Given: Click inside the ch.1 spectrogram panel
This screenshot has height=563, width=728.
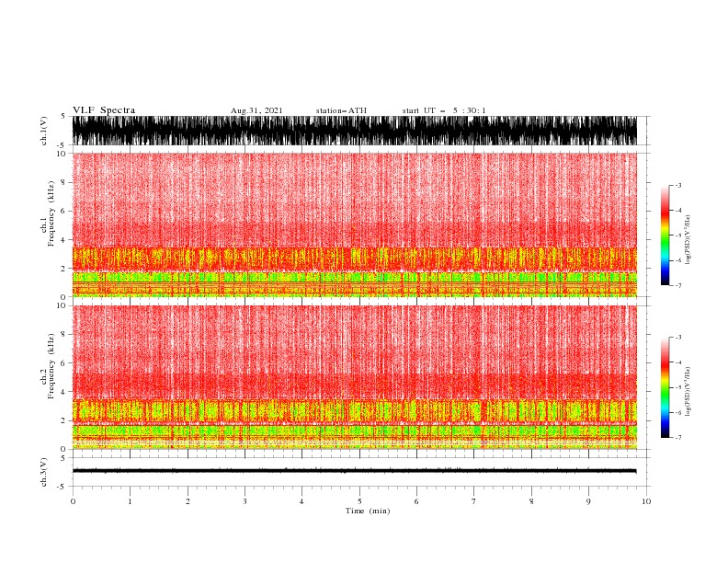Looking at the screenshot, I should [355, 224].
